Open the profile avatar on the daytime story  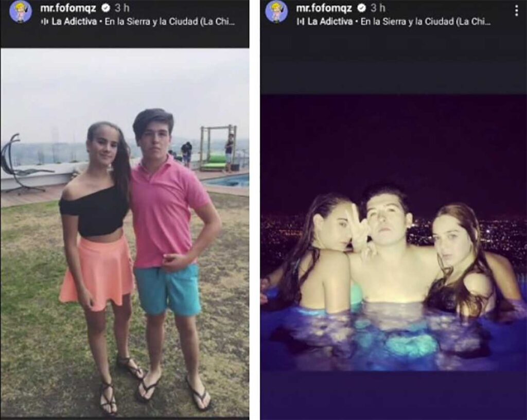21,12
